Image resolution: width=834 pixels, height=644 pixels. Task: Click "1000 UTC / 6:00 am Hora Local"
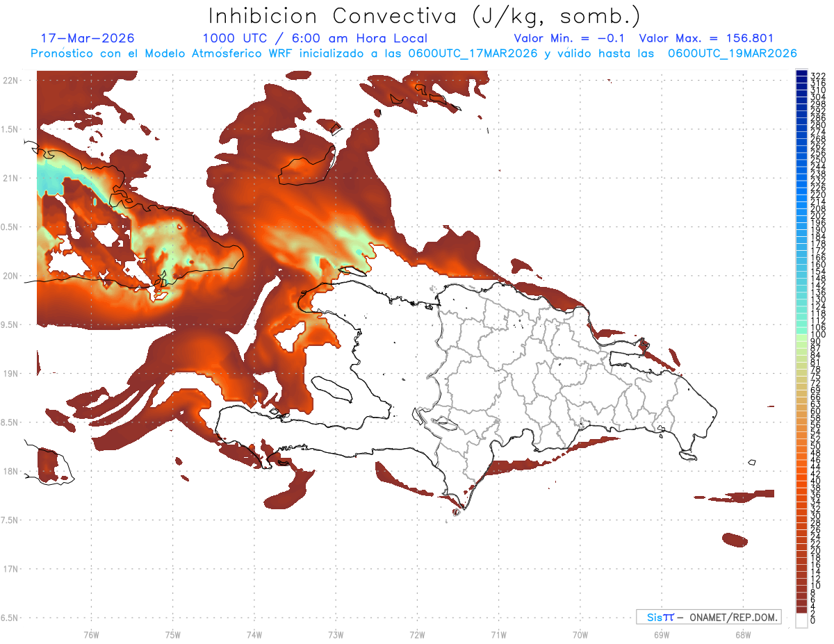click(315, 38)
